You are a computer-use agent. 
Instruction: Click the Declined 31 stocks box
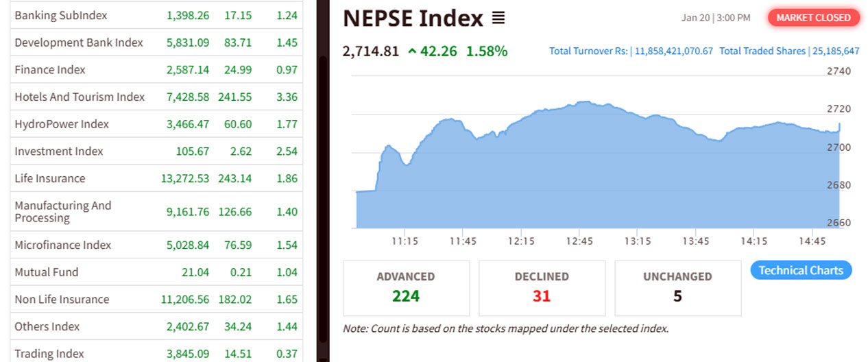click(542, 288)
